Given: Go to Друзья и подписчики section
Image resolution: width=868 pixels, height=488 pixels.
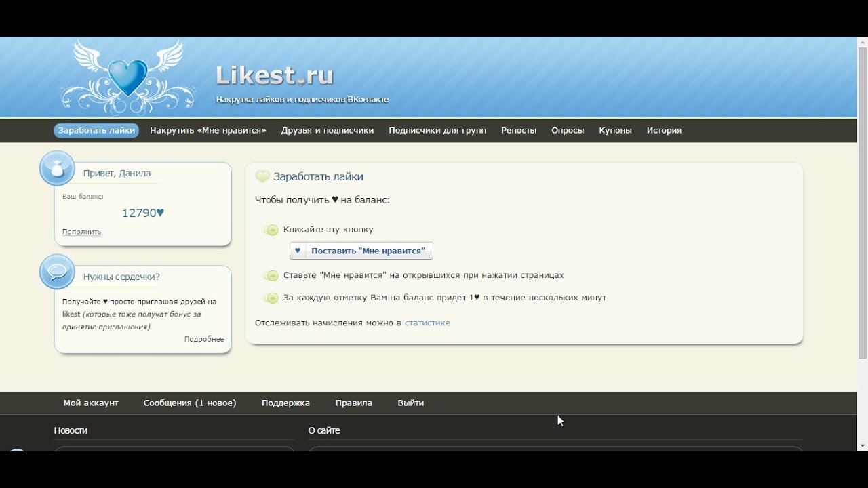Looking at the screenshot, I should click(328, 131).
